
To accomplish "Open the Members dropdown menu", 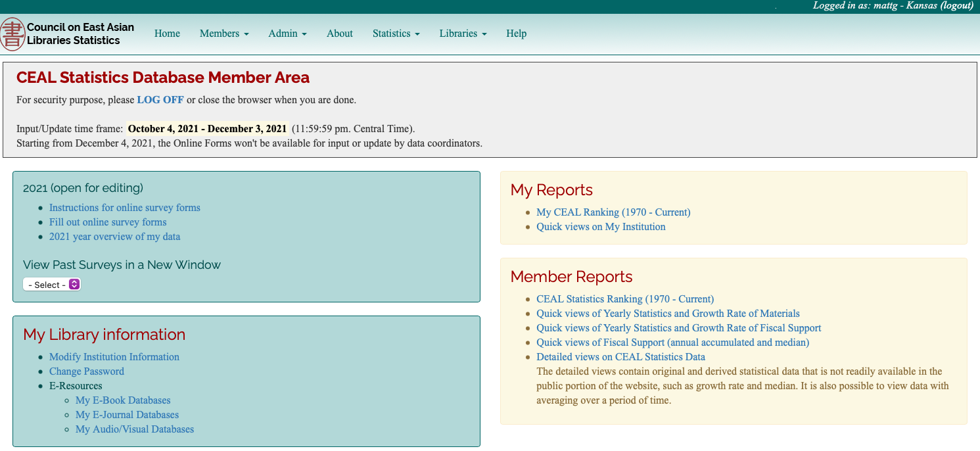I will [x=224, y=34].
